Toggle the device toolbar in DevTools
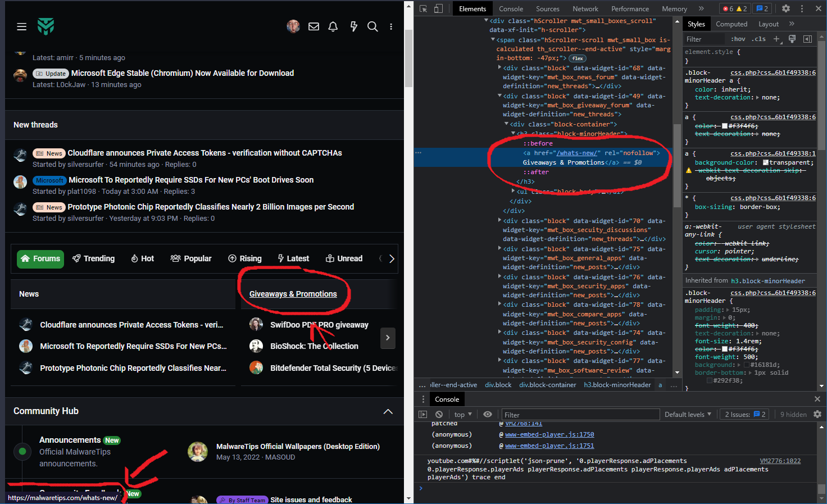Viewport: 827px width, 504px height. coord(438,8)
